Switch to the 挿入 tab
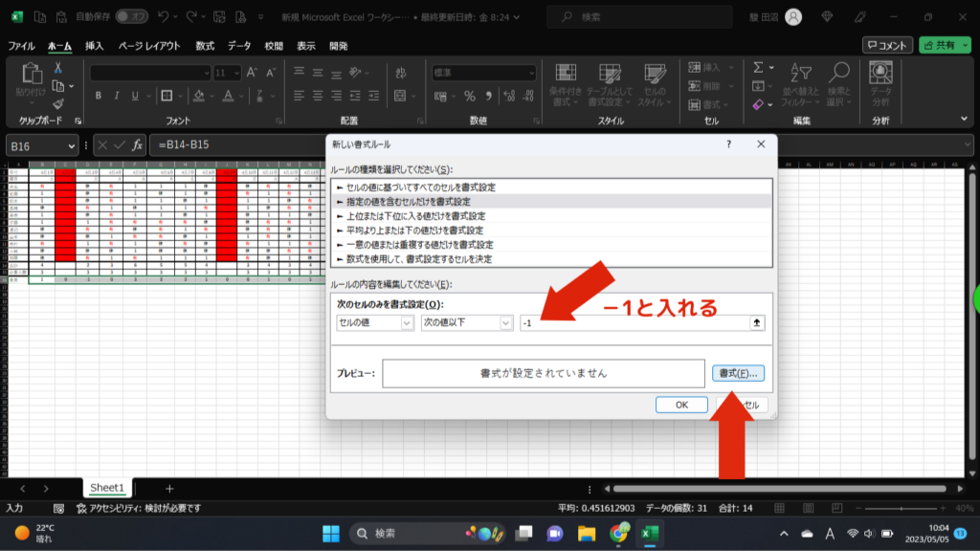The image size is (980, 551). click(95, 46)
